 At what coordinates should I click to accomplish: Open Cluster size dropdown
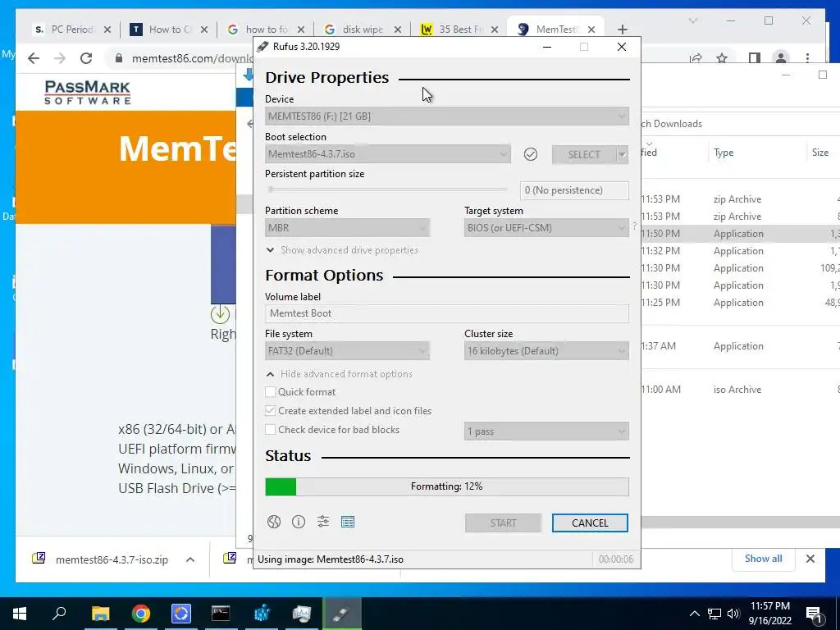[546, 351]
